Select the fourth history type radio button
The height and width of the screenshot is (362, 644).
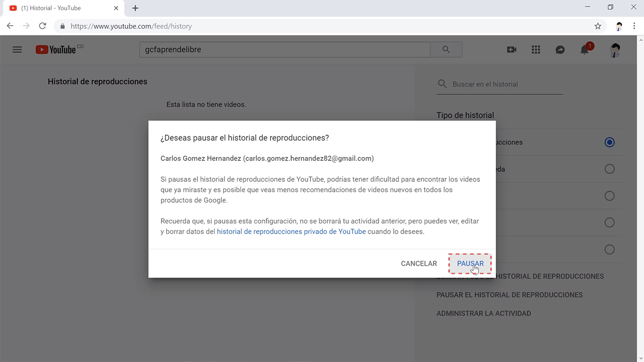click(609, 222)
